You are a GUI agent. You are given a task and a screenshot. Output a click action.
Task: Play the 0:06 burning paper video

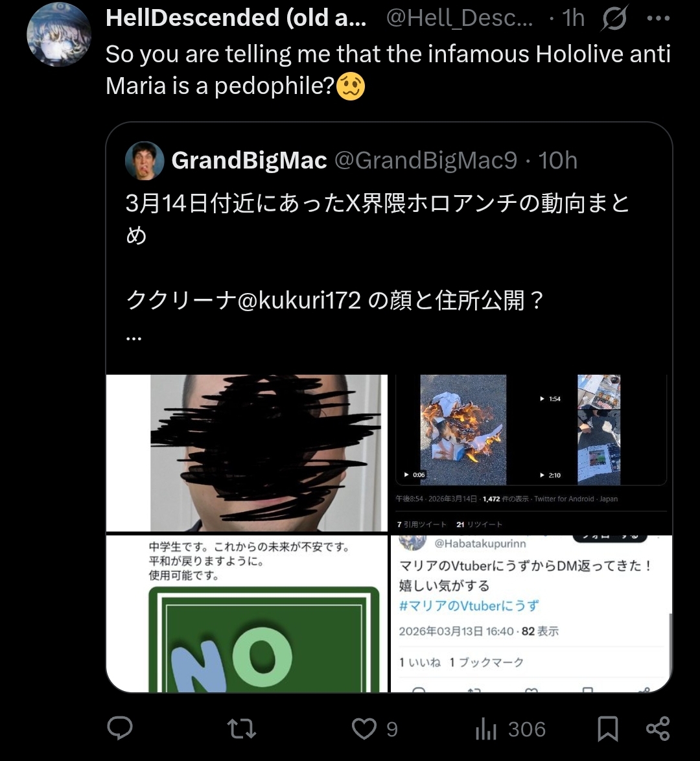coord(463,430)
